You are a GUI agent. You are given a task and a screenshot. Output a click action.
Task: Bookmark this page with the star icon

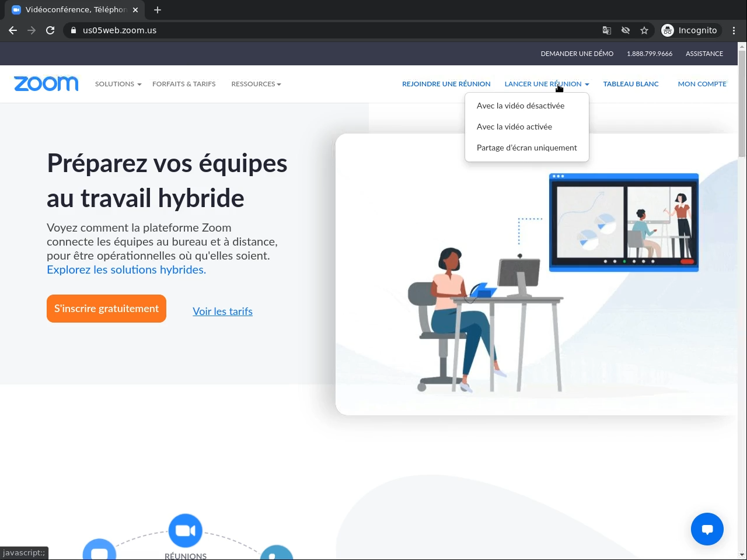644,30
